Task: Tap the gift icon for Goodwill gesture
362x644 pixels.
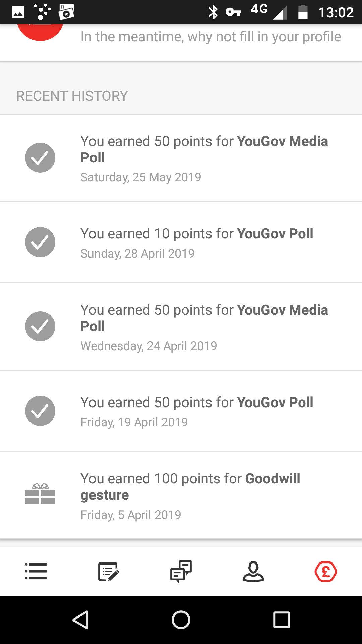Action: coord(40,494)
